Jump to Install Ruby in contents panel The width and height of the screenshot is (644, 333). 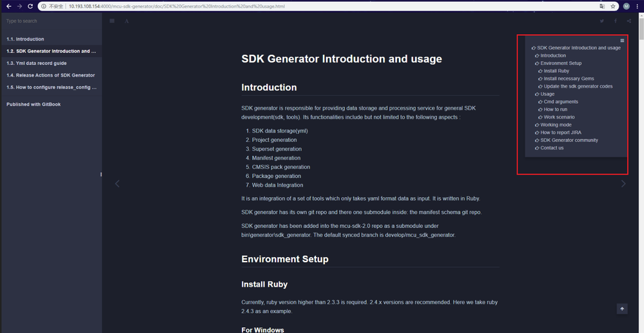(x=556, y=71)
